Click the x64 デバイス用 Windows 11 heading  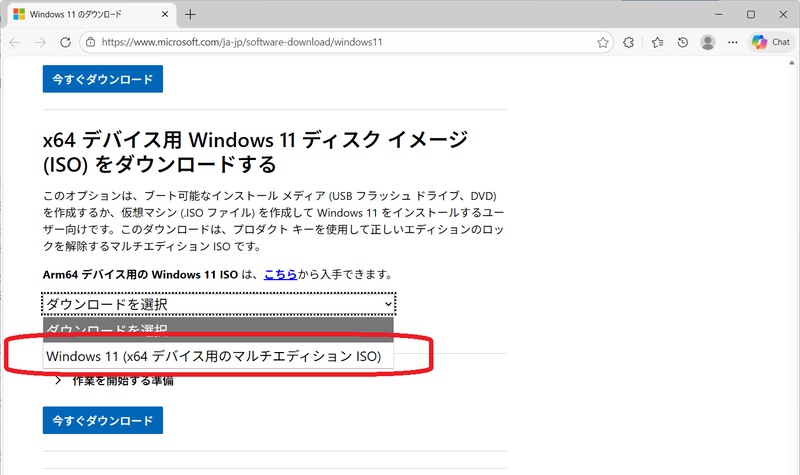[255, 152]
